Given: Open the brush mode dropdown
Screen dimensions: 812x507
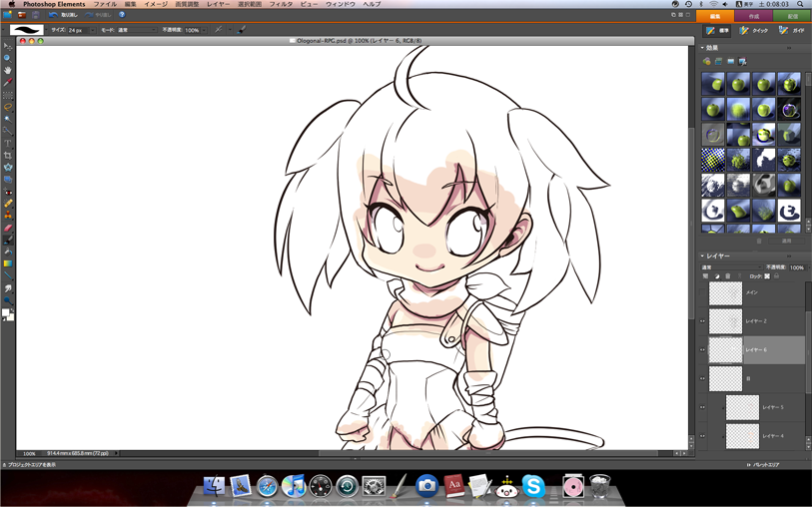Looking at the screenshot, I should (136, 30).
